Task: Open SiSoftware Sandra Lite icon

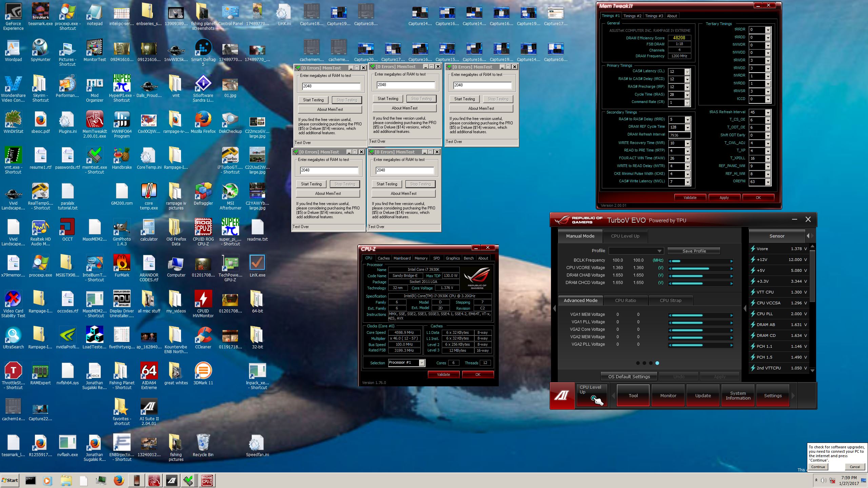Action: click(x=203, y=88)
